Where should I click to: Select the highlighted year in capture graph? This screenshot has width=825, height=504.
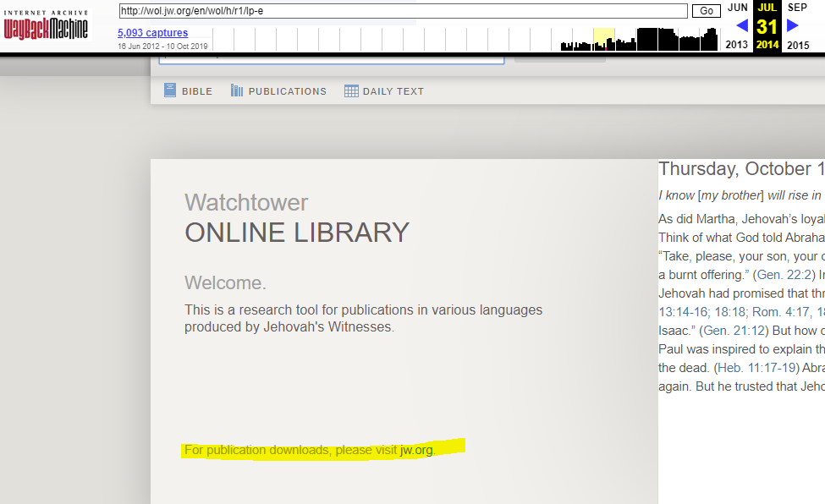coord(603,39)
